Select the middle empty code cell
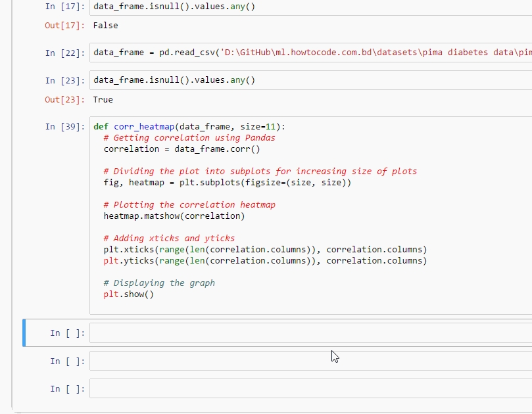Image resolution: width=532 pixels, height=414 pixels. pos(309,361)
